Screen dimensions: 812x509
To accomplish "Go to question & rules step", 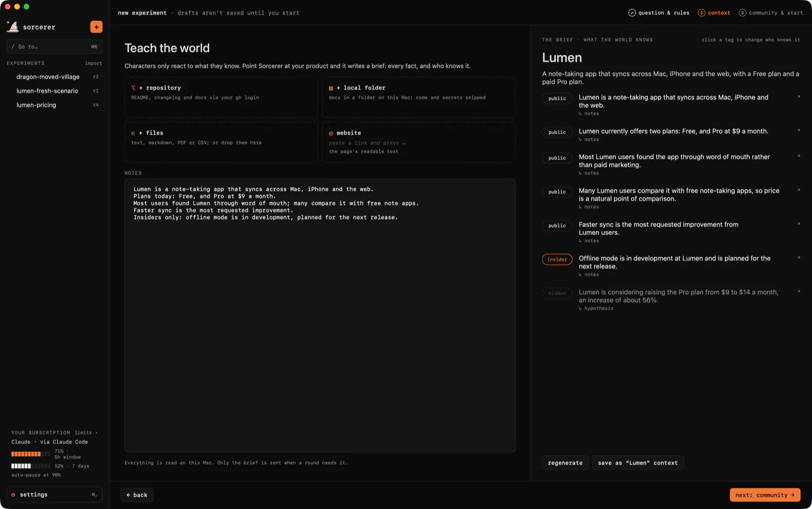I will 659,13.
